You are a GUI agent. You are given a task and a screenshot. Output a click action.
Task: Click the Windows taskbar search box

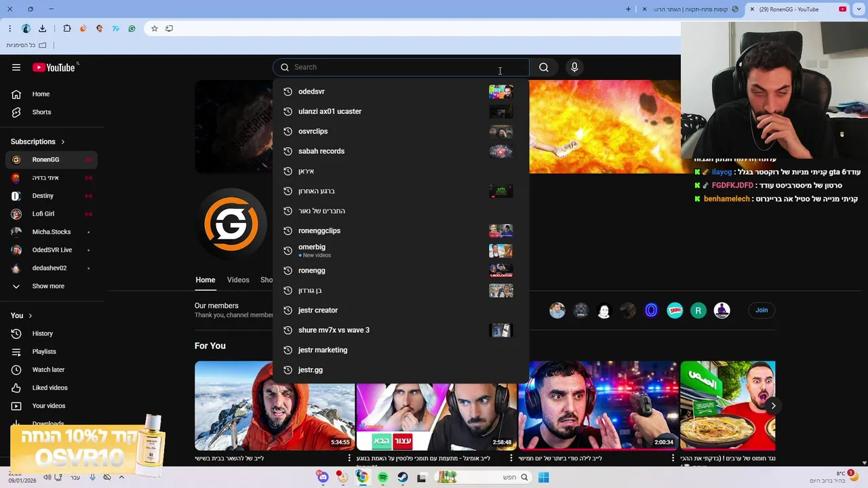click(x=482, y=477)
